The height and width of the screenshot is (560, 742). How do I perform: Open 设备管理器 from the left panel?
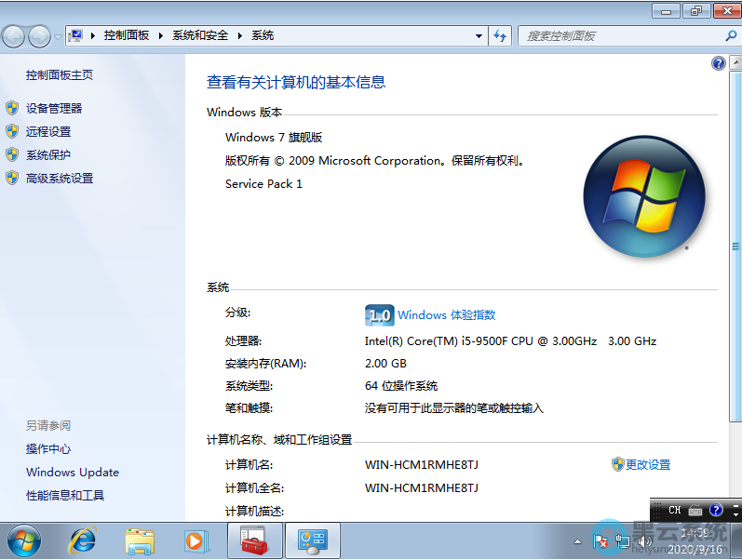[54, 109]
